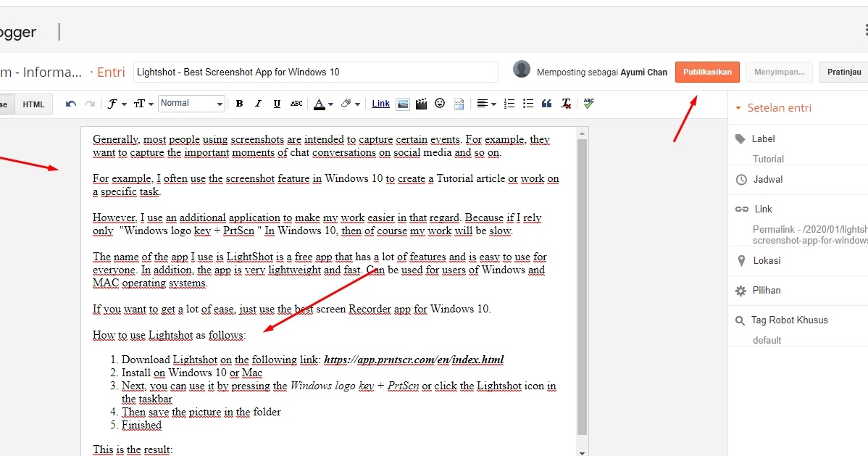
Task: Click the Lokasi map pin icon
Action: [x=741, y=261]
